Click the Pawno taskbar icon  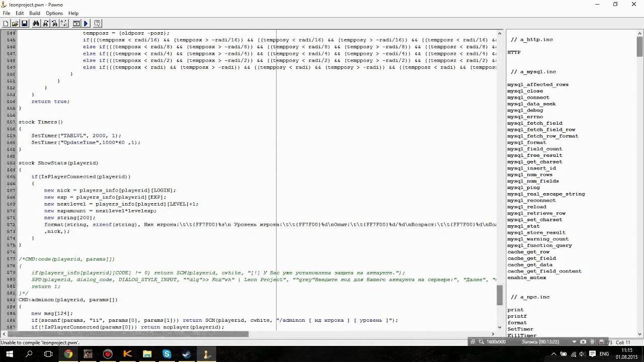coord(206,354)
